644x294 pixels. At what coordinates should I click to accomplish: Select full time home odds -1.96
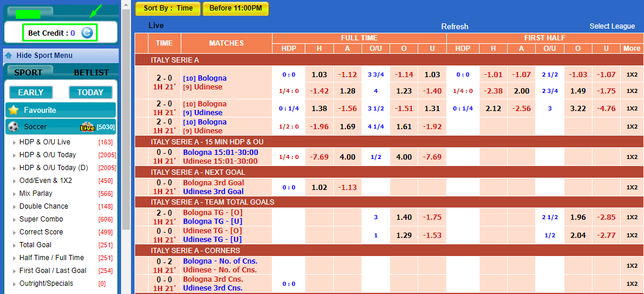(319, 126)
